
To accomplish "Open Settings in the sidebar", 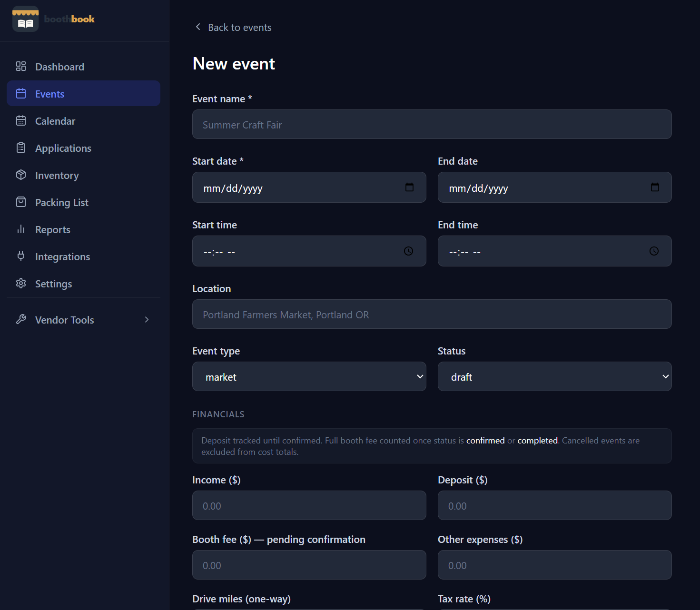I will 83,284.
